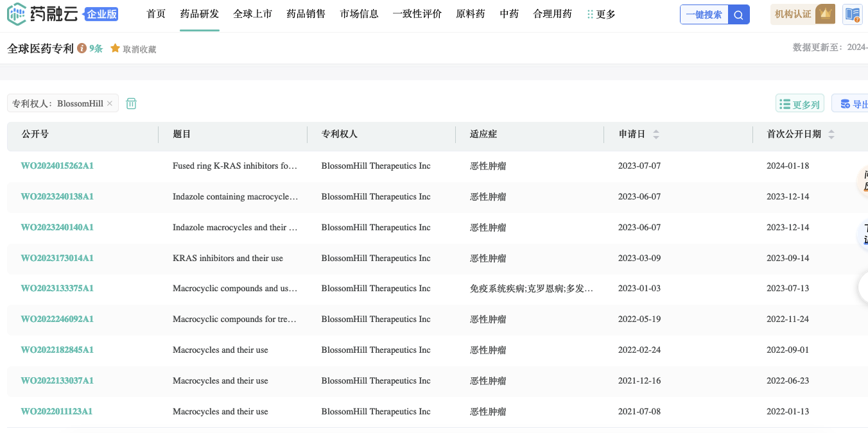The height and width of the screenshot is (433, 868).
Task: Click title 'KRAS inhibitors and their use'
Action: point(228,258)
